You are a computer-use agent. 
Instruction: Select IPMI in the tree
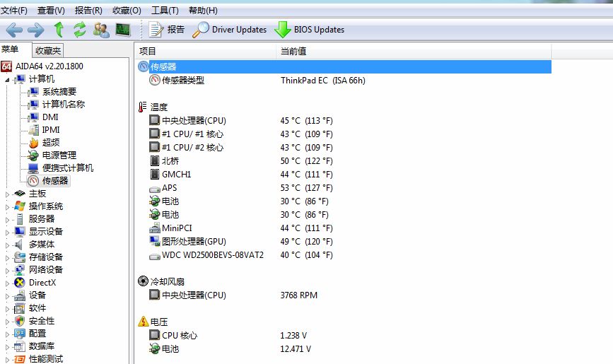(51, 130)
